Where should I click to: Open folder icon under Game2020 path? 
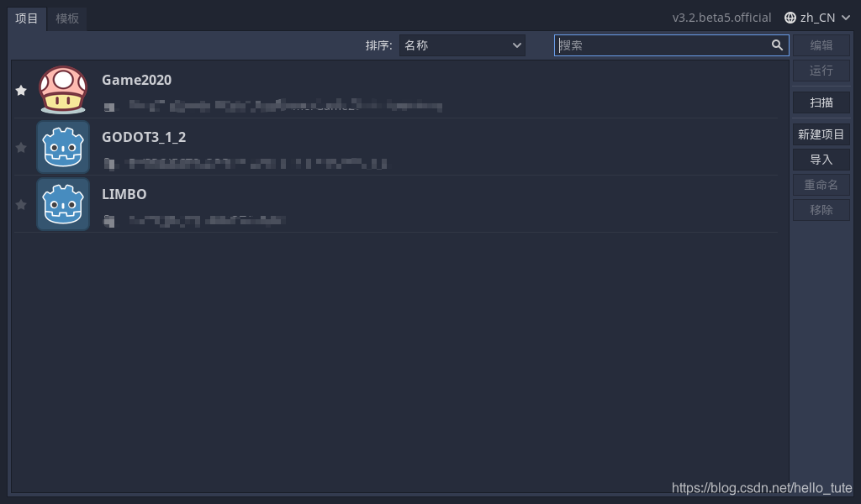pos(109,107)
